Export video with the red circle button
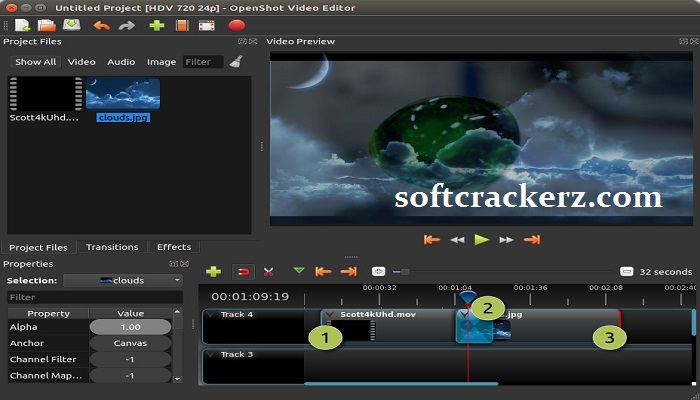Viewport: 700px width, 400px height. [x=237, y=25]
